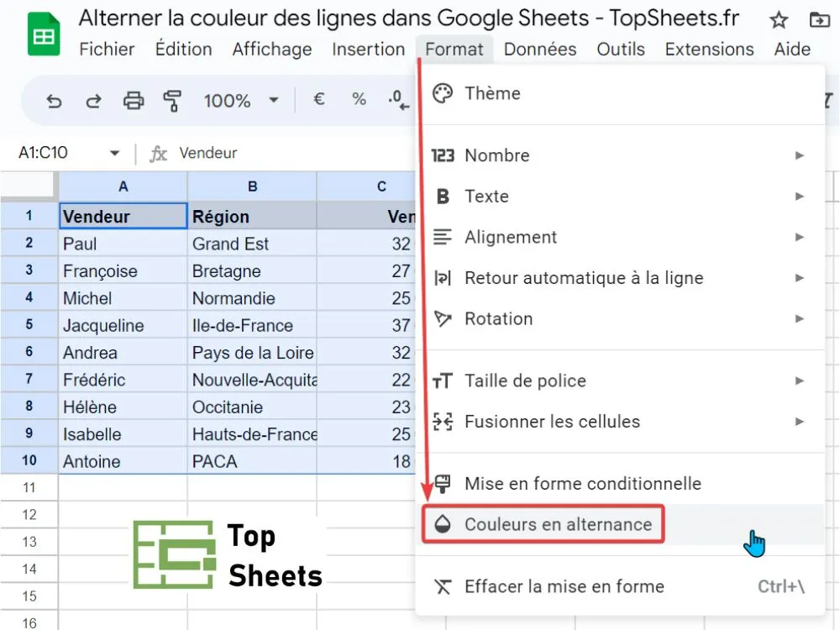Expand the Texte submenu arrow
Screen dimensions: 840x630
(x=800, y=196)
